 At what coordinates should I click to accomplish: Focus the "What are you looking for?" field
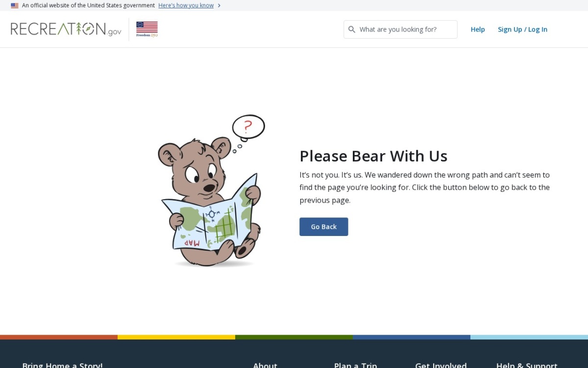click(x=400, y=29)
